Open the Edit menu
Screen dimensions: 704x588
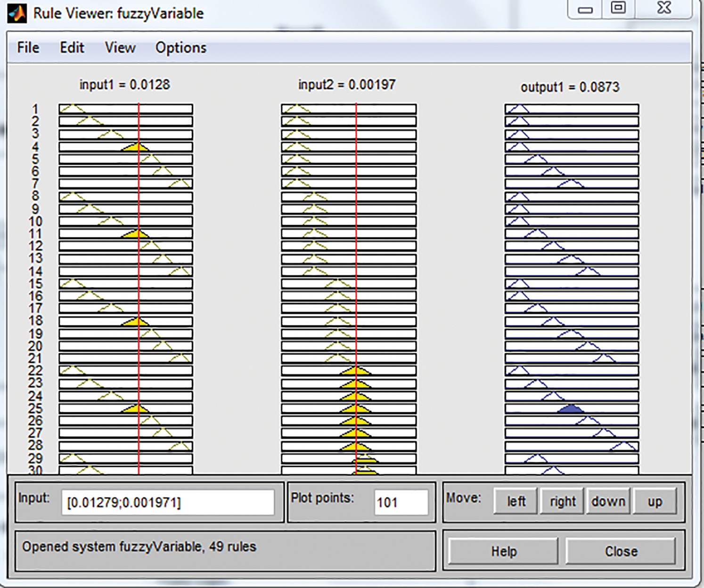(x=72, y=48)
